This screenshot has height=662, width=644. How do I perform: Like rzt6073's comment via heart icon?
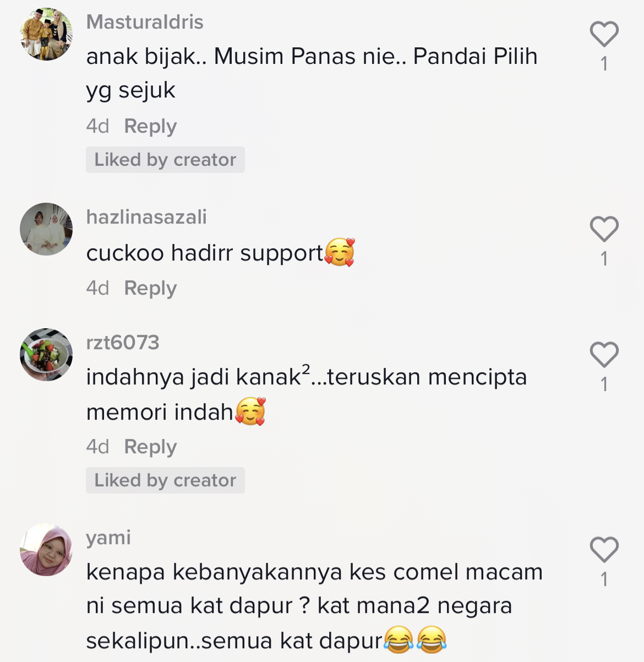604,355
